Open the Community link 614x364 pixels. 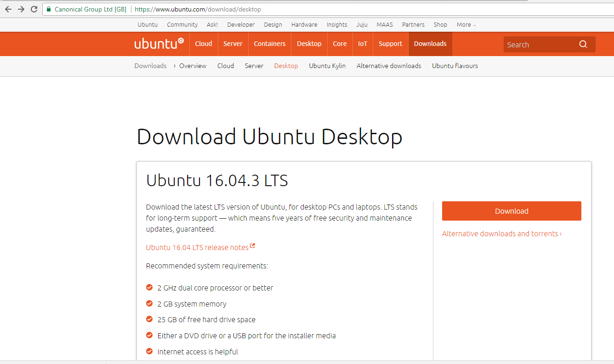pos(182,25)
